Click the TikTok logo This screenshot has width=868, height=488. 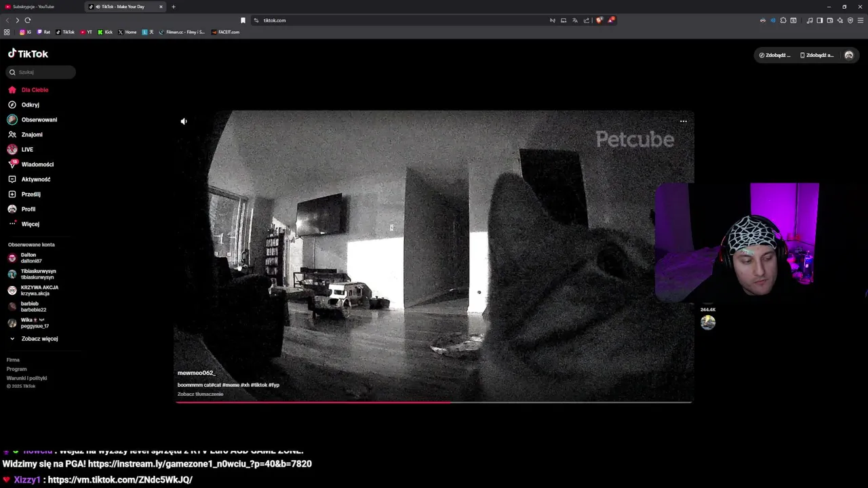point(28,54)
